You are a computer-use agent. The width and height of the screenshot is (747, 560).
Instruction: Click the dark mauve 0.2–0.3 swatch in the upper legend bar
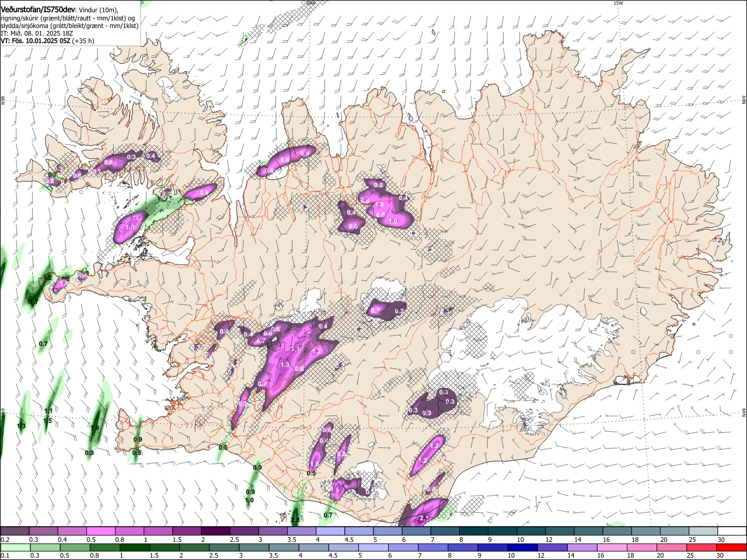pos(15,531)
